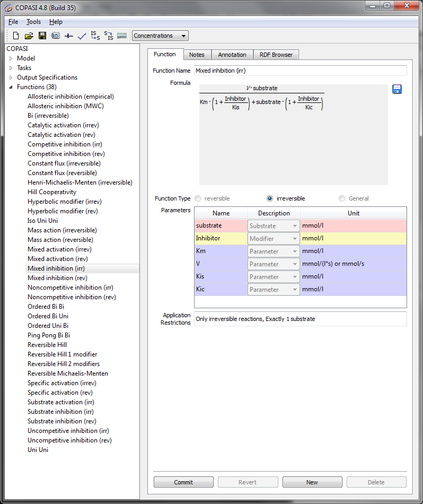The width and height of the screenshot is (423, 504).
Task: Click the Save floppy disk toolbar icon
Action: click(42, 36)
